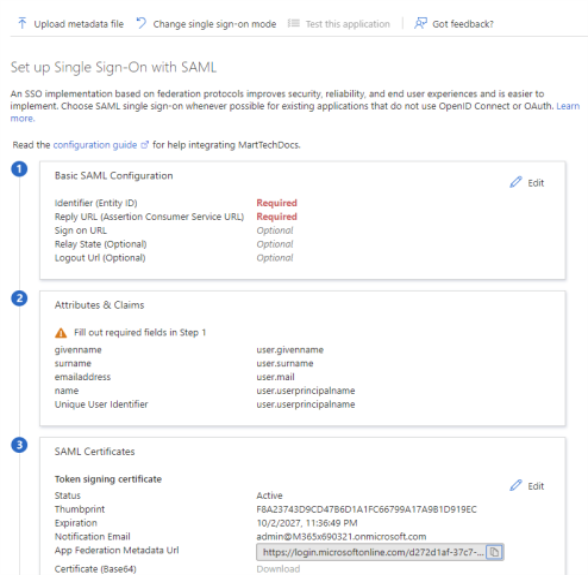Image resolution: width=588 pixels, height=575 pixels.
Task: Copy the App Federation Metadata Url
Action: point(494,552)
